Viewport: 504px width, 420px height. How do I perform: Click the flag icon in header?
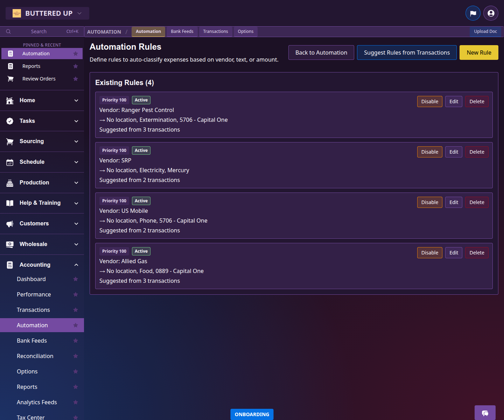(473, 13)
